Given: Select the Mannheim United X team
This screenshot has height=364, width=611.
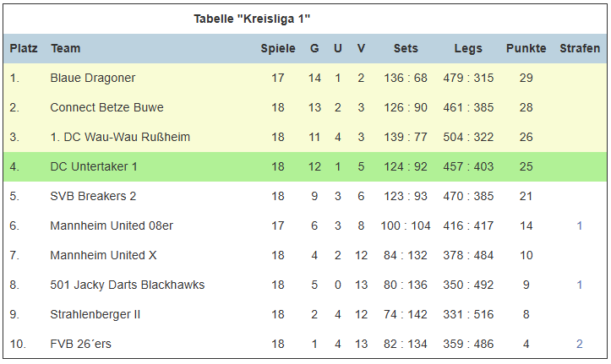Looking at the screenshot, I should [103, 255].
